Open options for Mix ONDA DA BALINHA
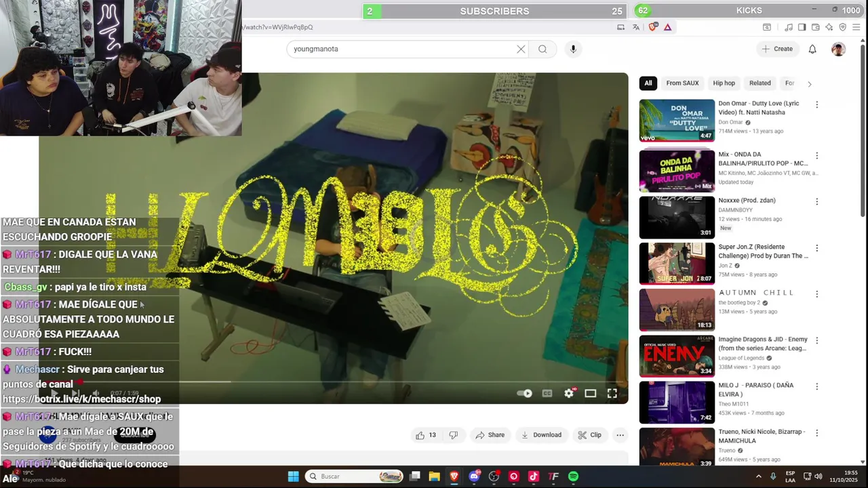This screenshot has width=868, height=488. (816, 156)
